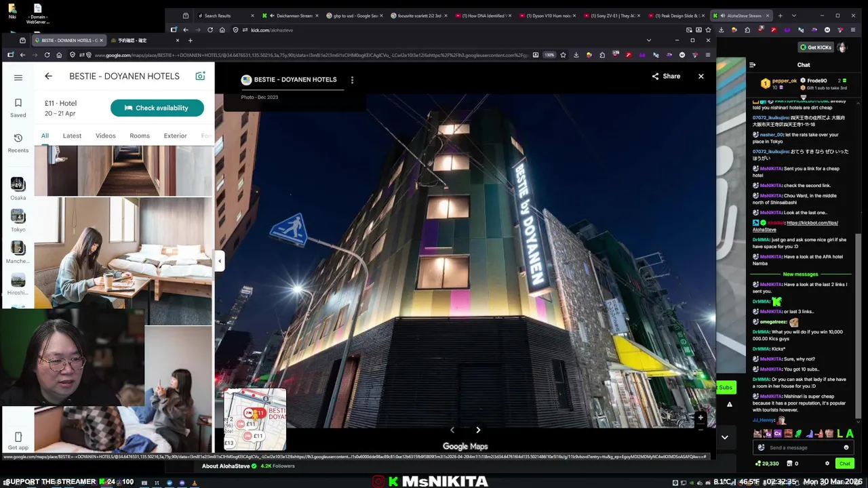Show next photo arrow
Viewport: 868px width, 488px height.
[x=478, y=430]
